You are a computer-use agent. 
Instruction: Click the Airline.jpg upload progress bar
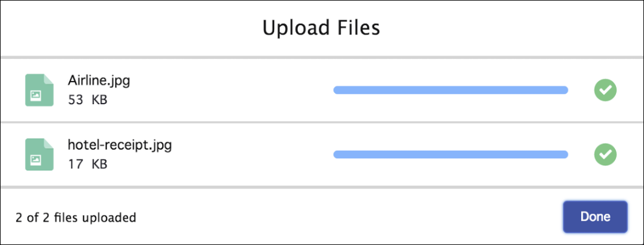point(450,90)
